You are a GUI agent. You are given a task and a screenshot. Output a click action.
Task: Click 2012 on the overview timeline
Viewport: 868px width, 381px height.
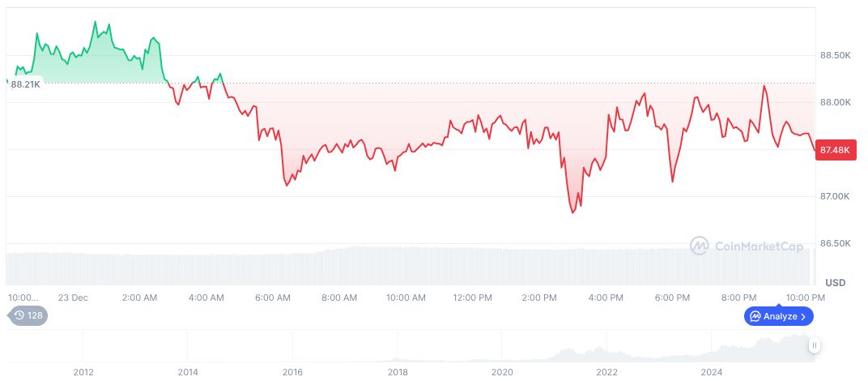point(83,371)
